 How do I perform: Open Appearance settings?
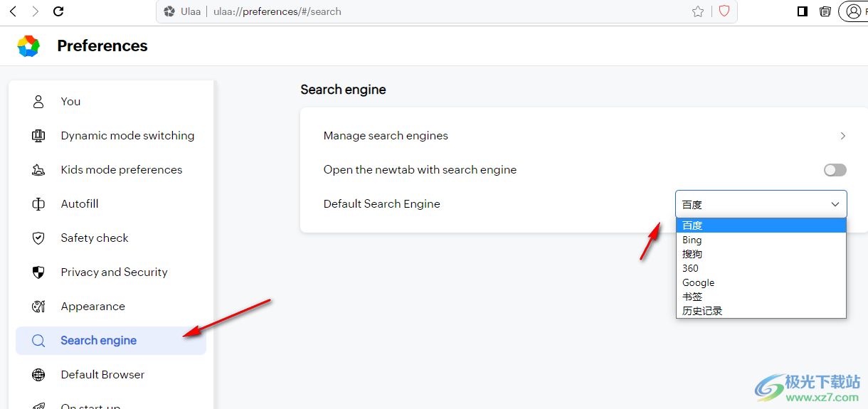point(111,306)
